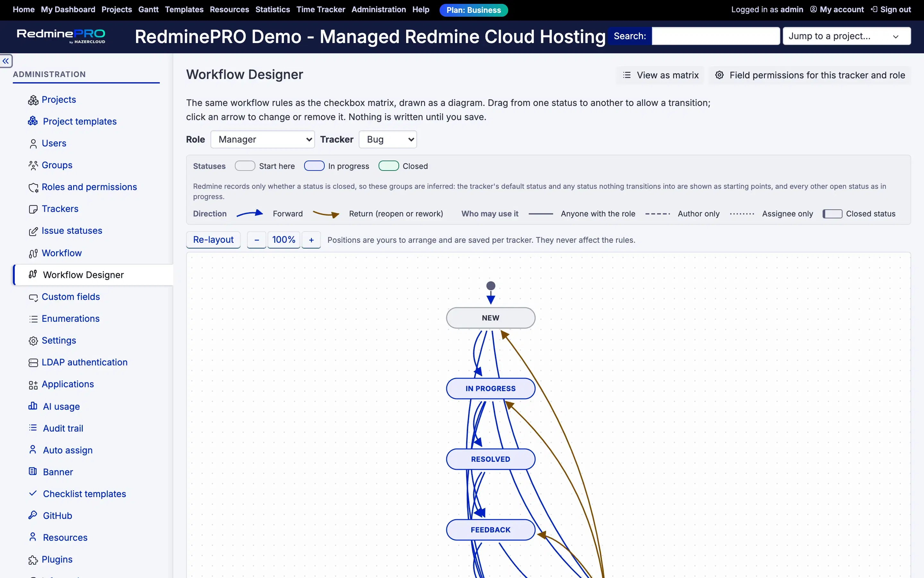Zoom in with the plus button

pos(311,240)
